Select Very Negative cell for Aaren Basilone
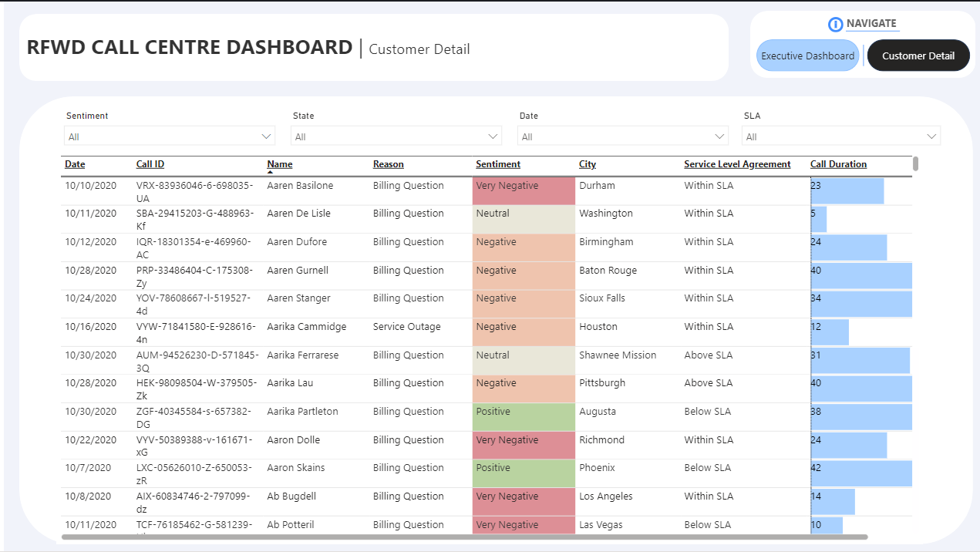980x552 pixels. [x=524, y=191]
